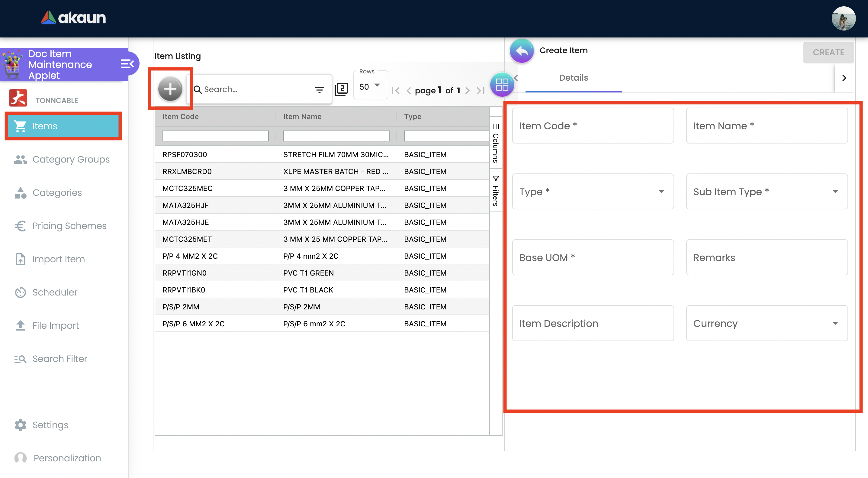Open the purple grid view icon
The image size is (868, 478).
502,84
